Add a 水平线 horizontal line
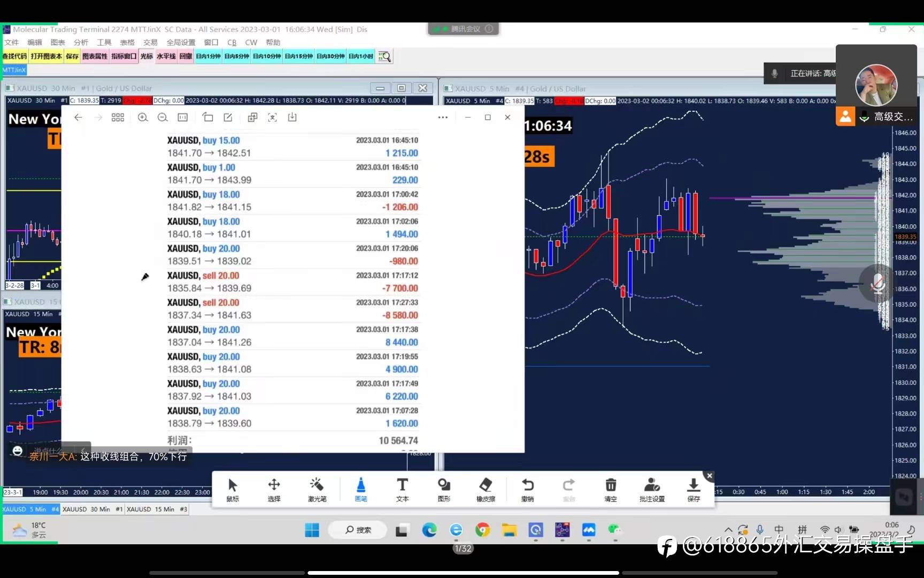 click(x=166, y=56)
